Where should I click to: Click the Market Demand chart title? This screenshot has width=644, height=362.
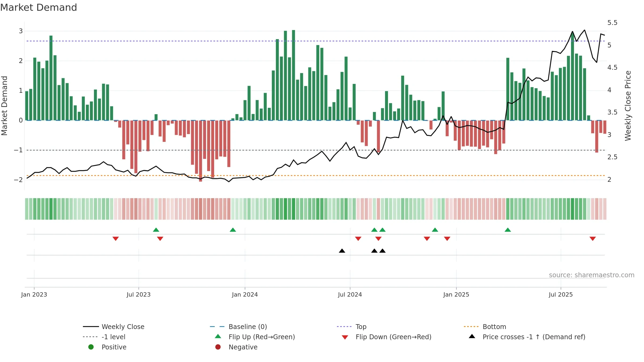click(x=39, y=8)
